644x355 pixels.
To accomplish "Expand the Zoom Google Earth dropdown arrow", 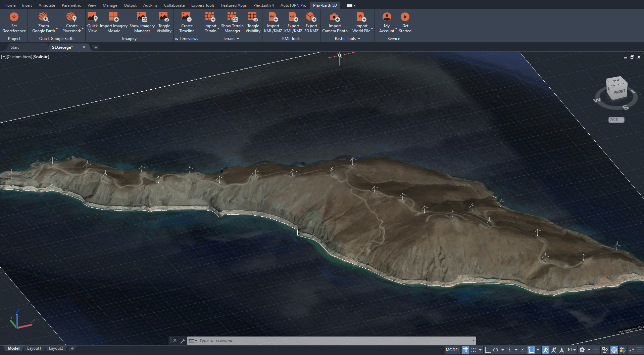I will pyautogui.click(x=57, y=29).
